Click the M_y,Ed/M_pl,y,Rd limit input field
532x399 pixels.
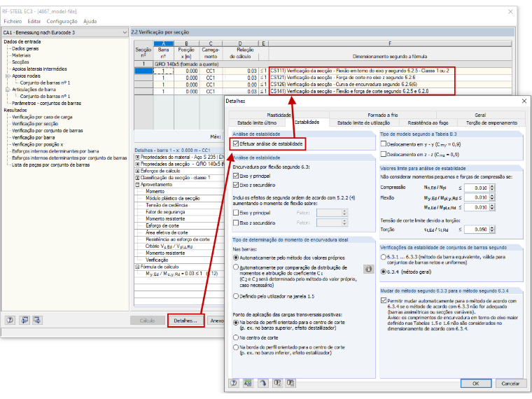[x=477, y=197]
